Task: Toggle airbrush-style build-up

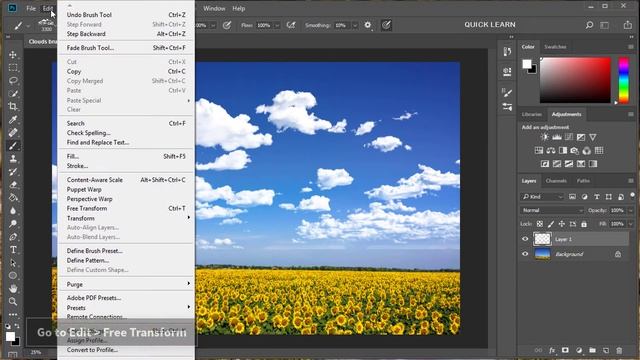Action: (291, 25)
